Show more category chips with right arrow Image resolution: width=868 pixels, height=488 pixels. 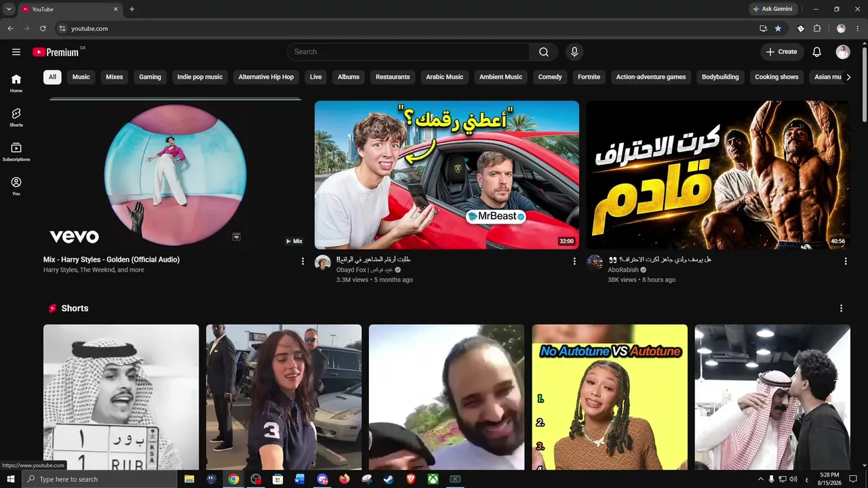tap(848, 77)
